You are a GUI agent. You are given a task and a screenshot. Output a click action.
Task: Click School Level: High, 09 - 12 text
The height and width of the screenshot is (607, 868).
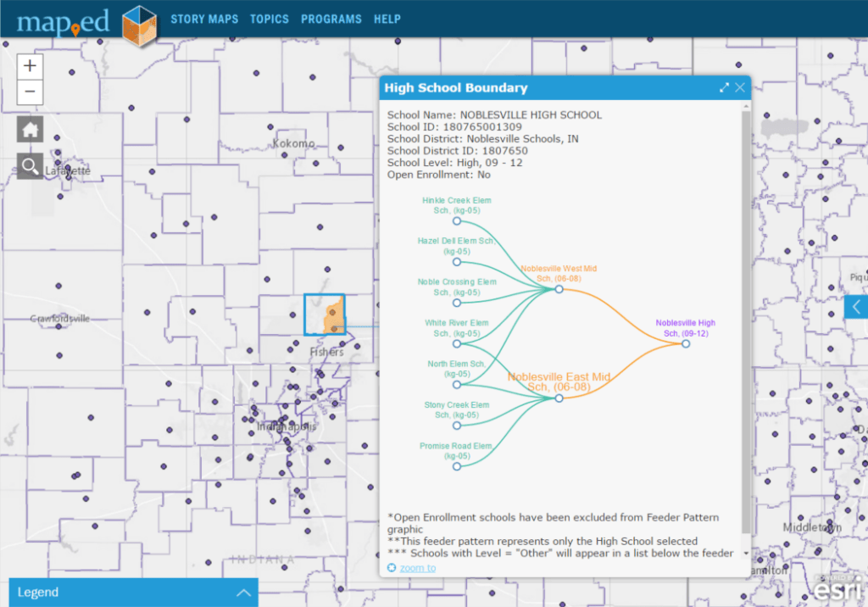point(454,163)
